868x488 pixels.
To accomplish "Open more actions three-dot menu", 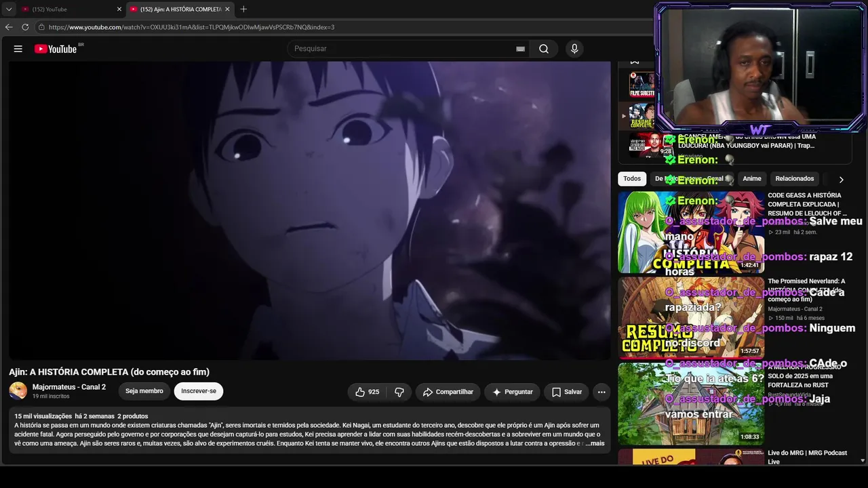I will coord(601,392).
